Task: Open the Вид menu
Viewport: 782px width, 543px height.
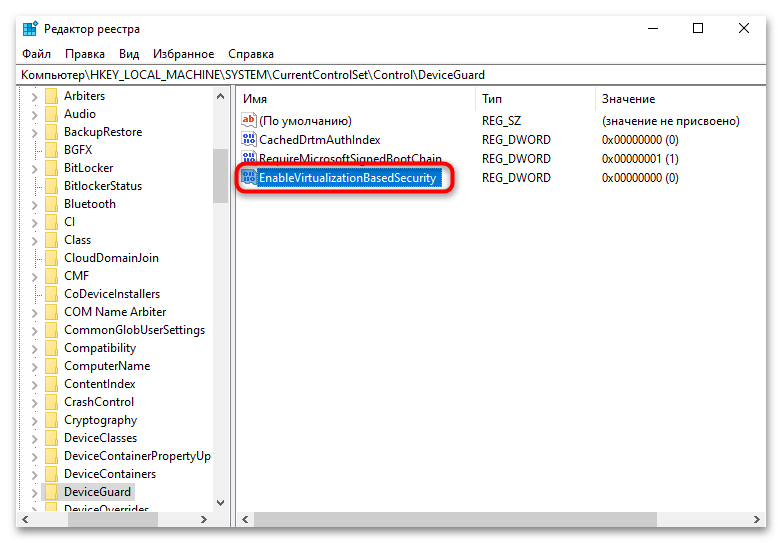Action: (129, 54)
